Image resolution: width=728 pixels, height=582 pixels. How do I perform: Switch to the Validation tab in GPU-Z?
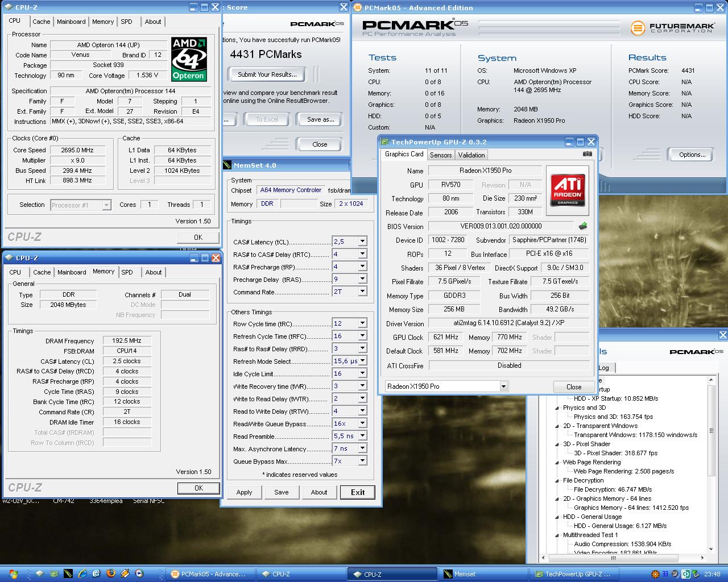(471, 155)
